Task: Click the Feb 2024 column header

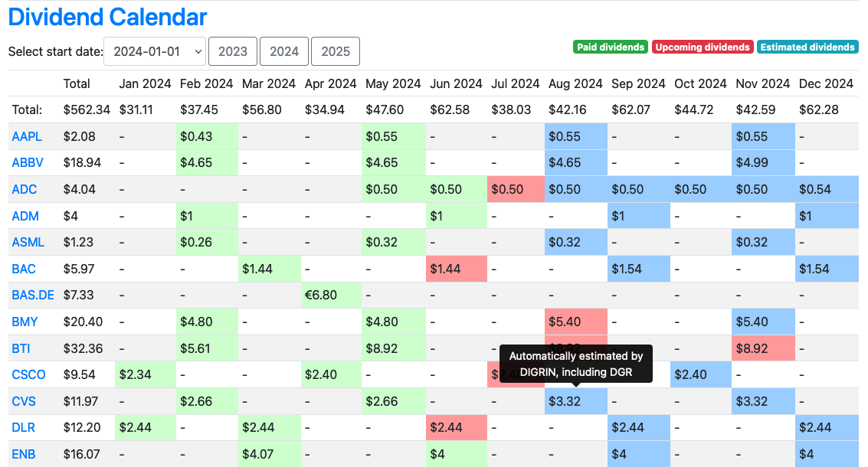Action: [207, 83]
